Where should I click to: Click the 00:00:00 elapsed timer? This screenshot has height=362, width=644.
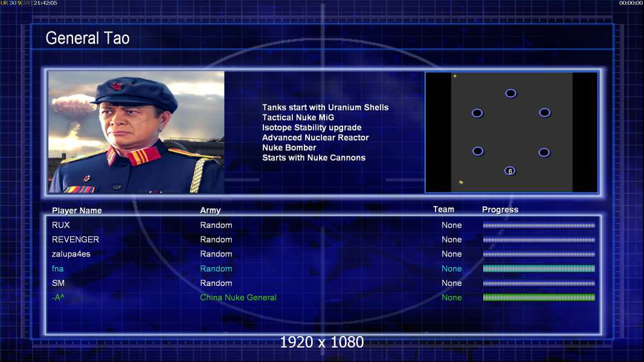(631, 3)
